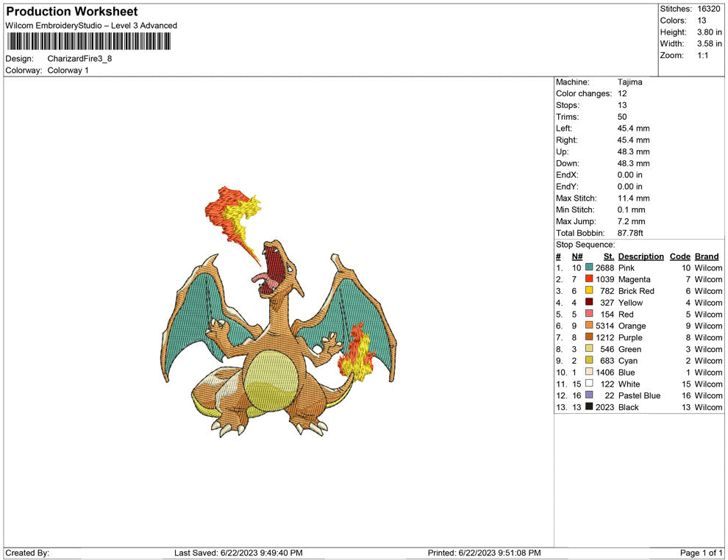Screen dimensions: 728x560
Task: Click the White thread swatch
Action: (x=589, y=384)
